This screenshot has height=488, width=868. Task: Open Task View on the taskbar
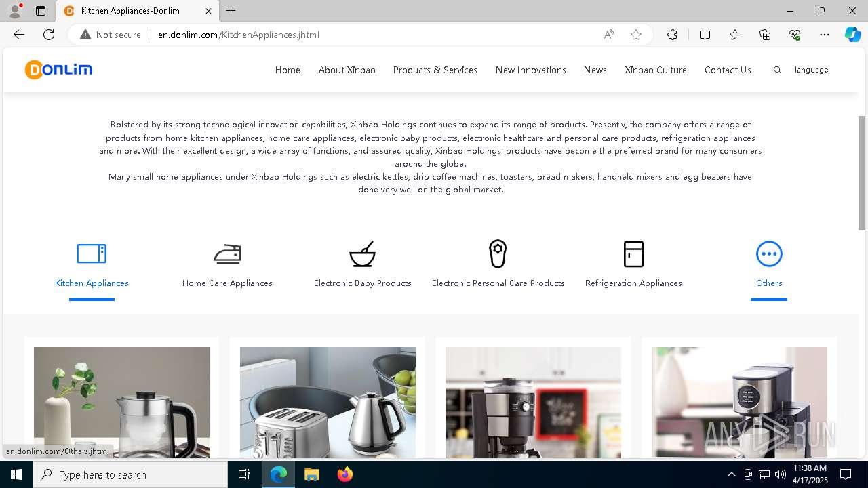[x=244, y=474]
